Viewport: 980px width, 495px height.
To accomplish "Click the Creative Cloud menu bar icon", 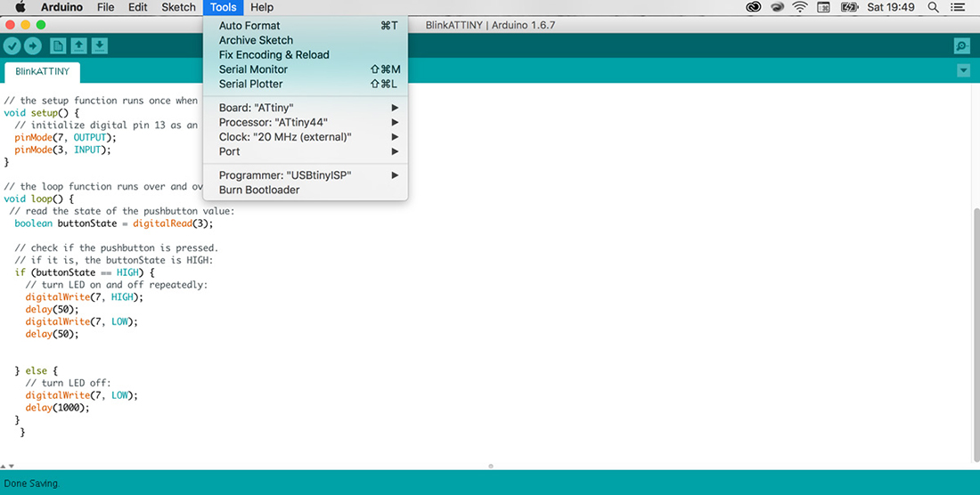I will pyautogui.click(x=753, y=7).
